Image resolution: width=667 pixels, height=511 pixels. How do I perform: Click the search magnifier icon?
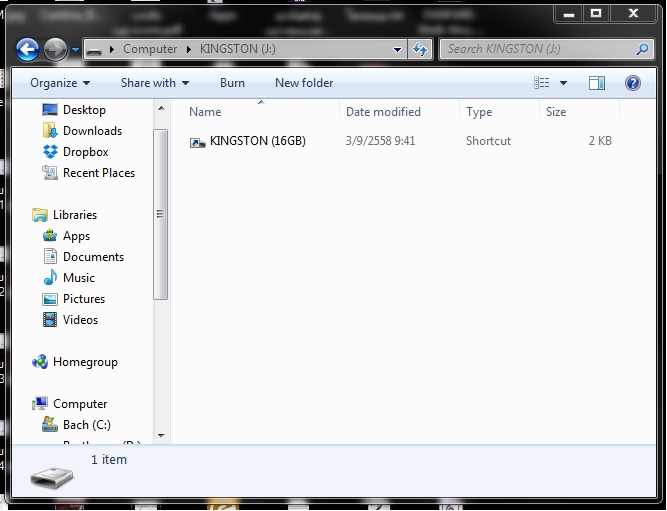coord(642,49)
